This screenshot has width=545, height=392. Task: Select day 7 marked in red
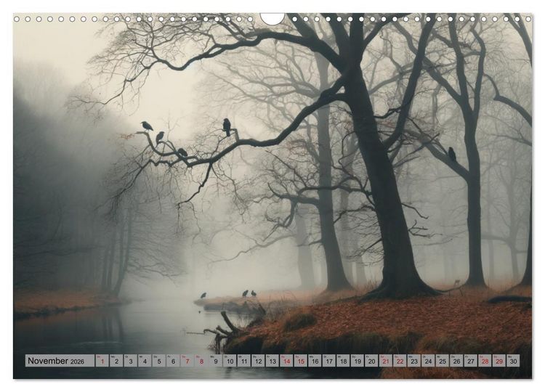[x=187, y=361]
